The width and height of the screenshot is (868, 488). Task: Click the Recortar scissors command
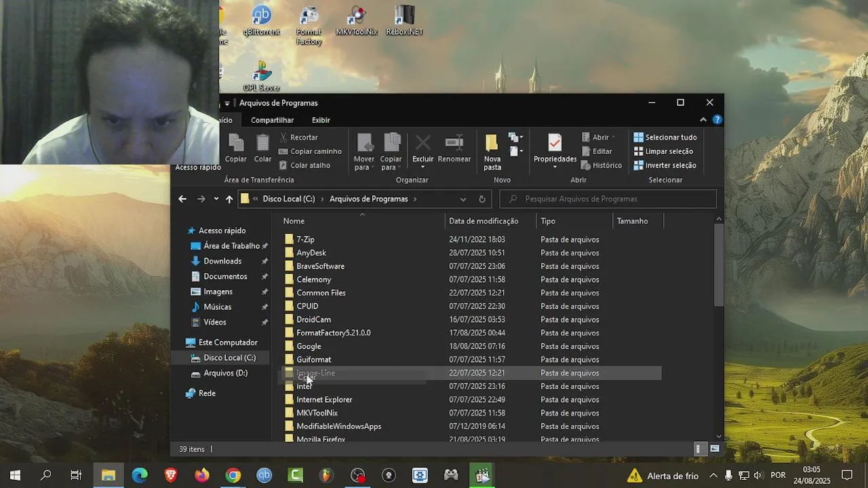click(x=298, y=137)
